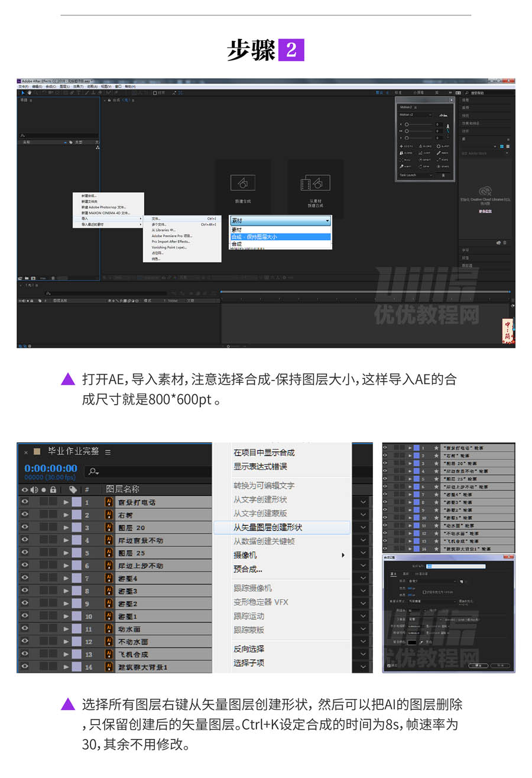532x778 pixels.
Task: Click the lock column header icon
Action: pos(53,490)
